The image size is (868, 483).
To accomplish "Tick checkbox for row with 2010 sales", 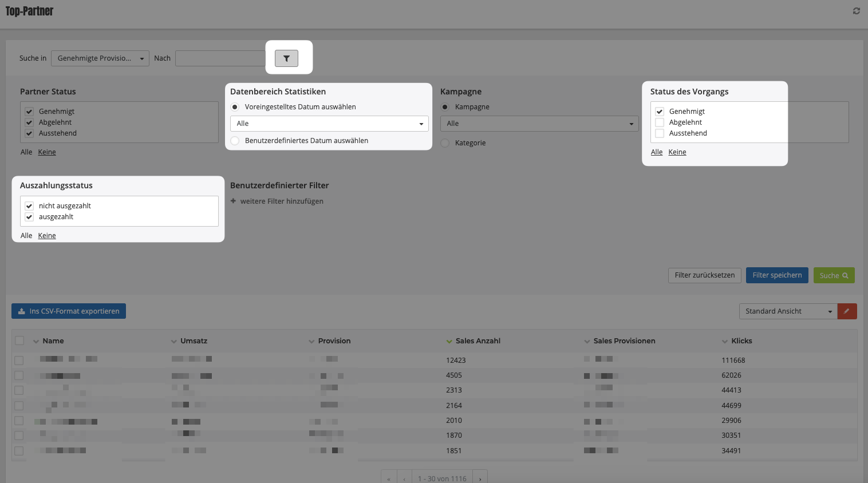I will (x=19, y=421).
